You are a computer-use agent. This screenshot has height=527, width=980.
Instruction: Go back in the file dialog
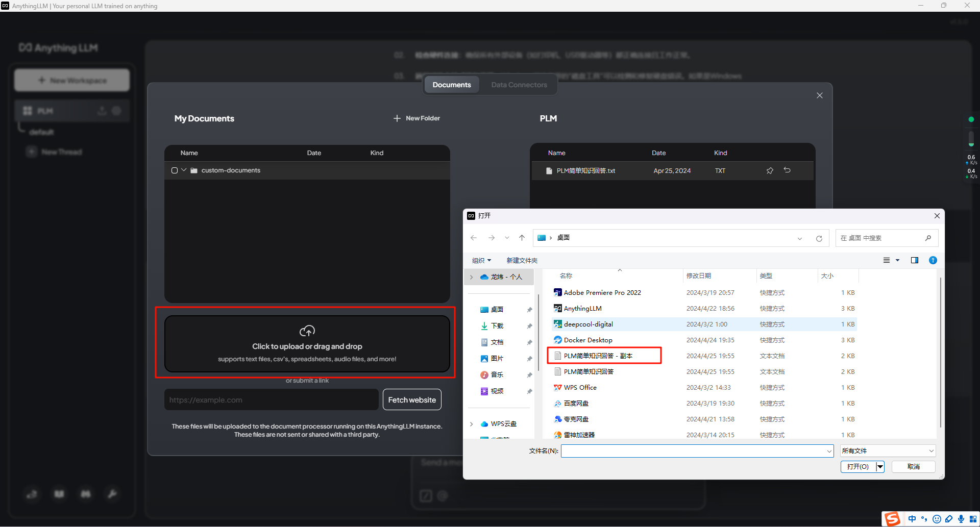(474, 238)
